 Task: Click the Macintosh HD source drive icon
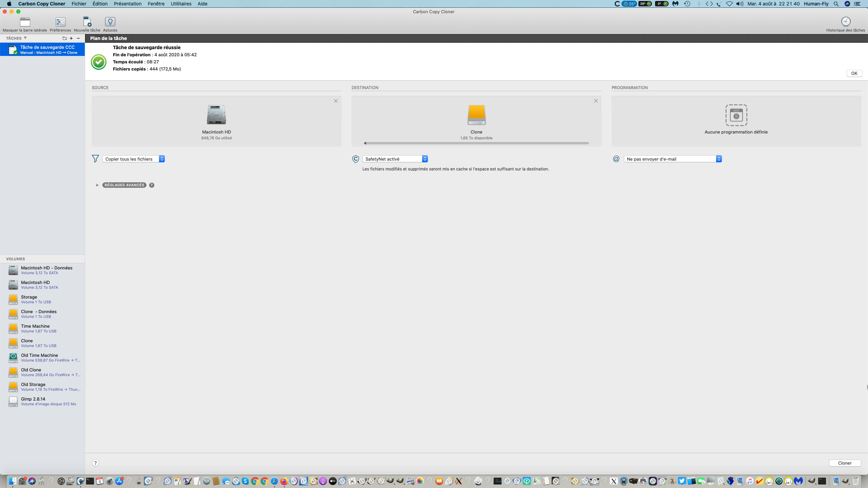216,115
